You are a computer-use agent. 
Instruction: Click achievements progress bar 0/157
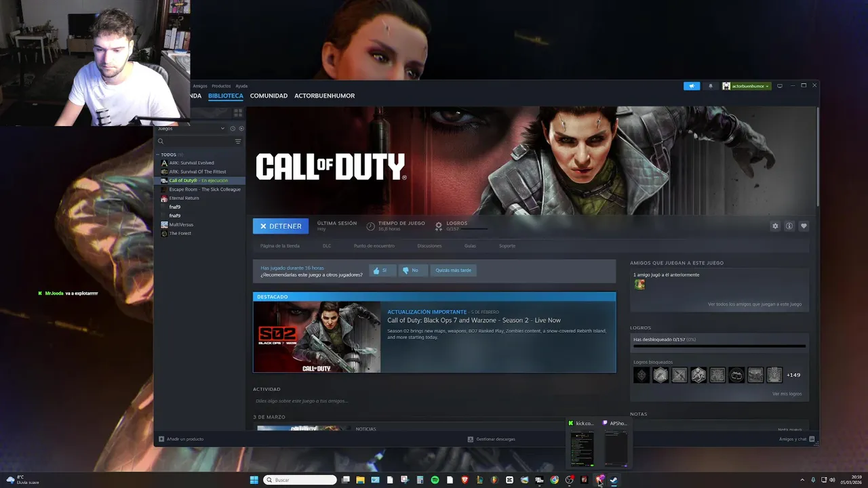click(x=719, y=346)
